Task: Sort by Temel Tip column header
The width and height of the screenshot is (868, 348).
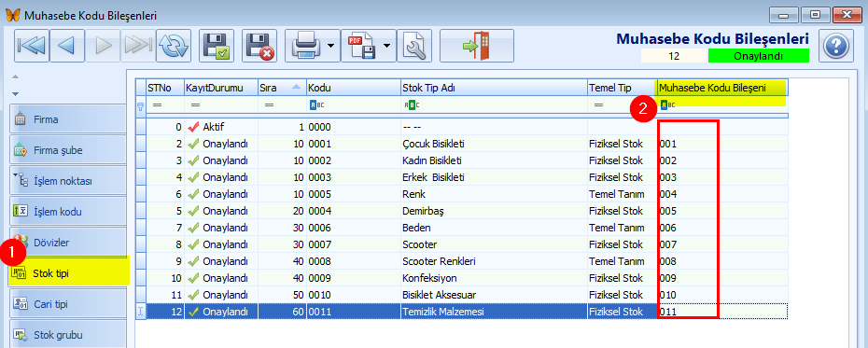Action: click(623, 88)
